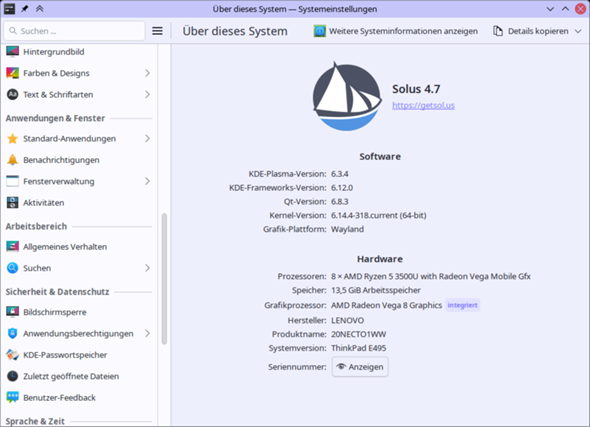The image size is (590, 427).
Task: Click the Benutzer-Feedback speech bubble icon
Action: (12, 398)
